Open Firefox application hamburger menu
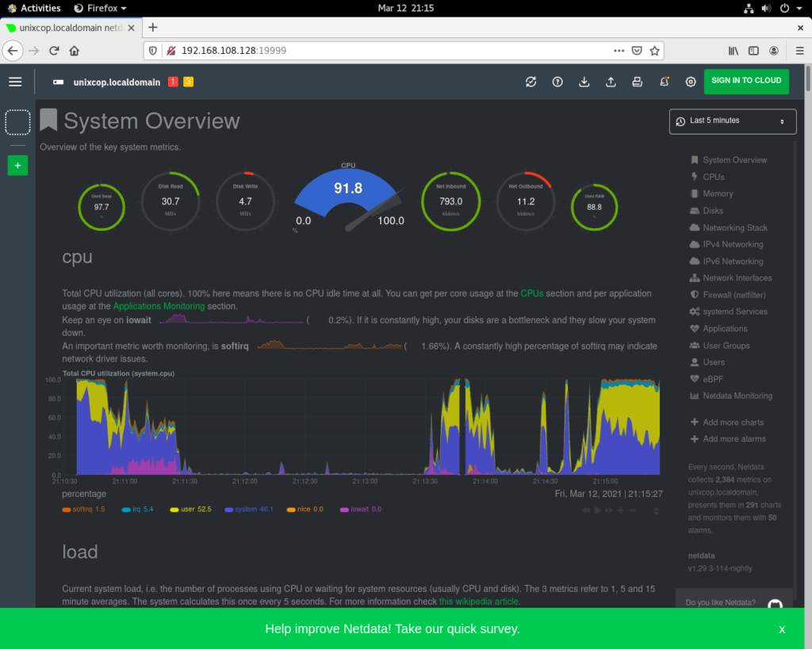Viewport: 812px width, 649px height. (x=799, y=51)
